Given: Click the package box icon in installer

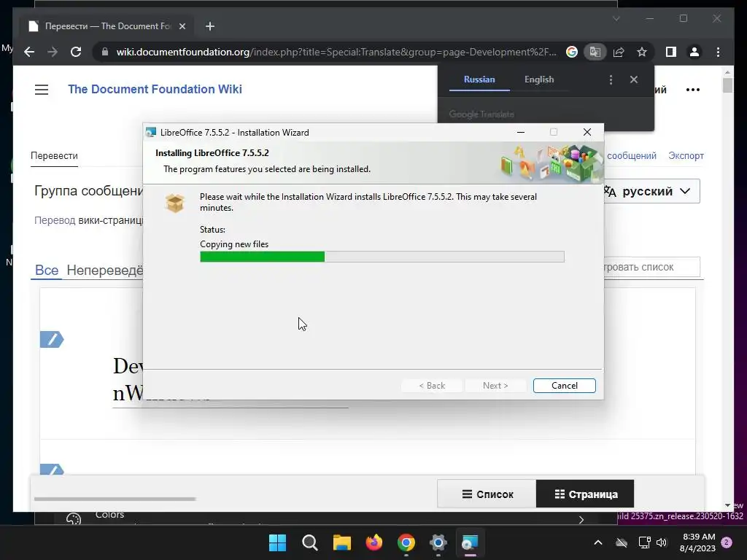Looking at the screenshot, I should click(x=175, y=203).
